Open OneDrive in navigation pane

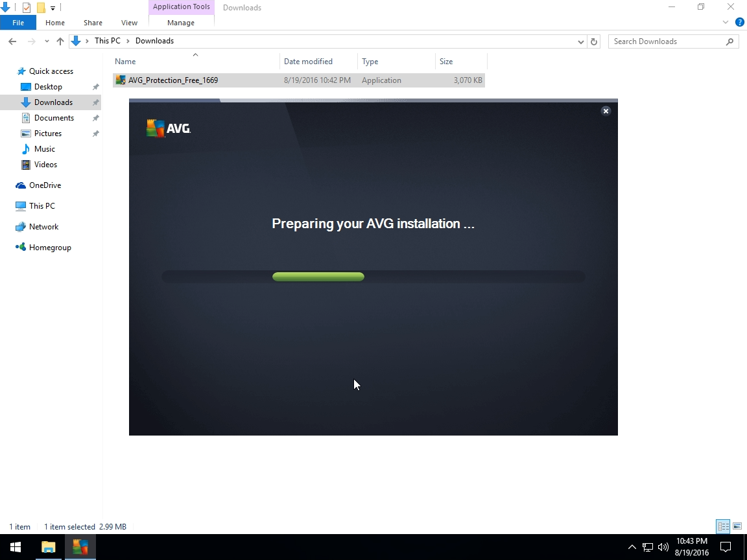(x=45, y=185)
